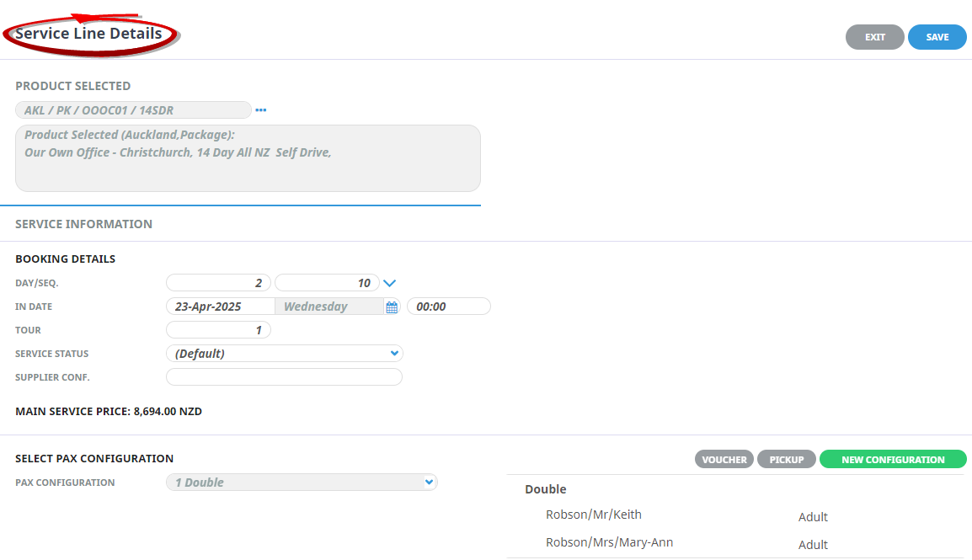Click the Exit button

point(874,37)
